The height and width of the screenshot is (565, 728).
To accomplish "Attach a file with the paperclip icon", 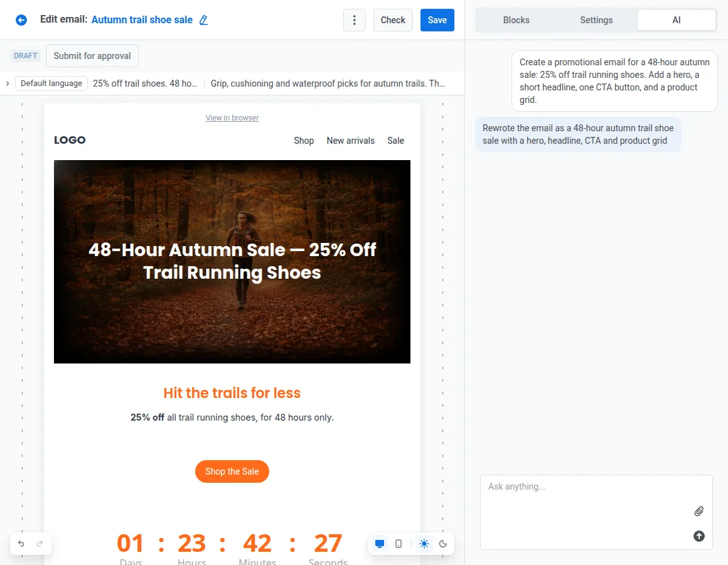I will (x=699, y=511).
